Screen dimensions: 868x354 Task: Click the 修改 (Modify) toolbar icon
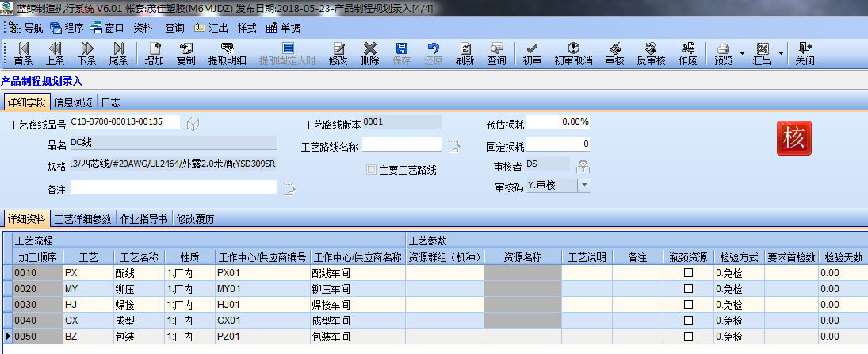pyautogui.click(x=338, y=54)
